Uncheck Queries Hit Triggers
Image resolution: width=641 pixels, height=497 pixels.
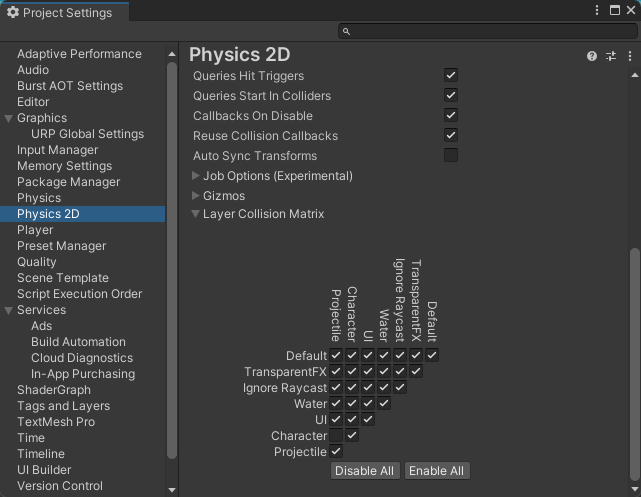click(x=451, y=75)
